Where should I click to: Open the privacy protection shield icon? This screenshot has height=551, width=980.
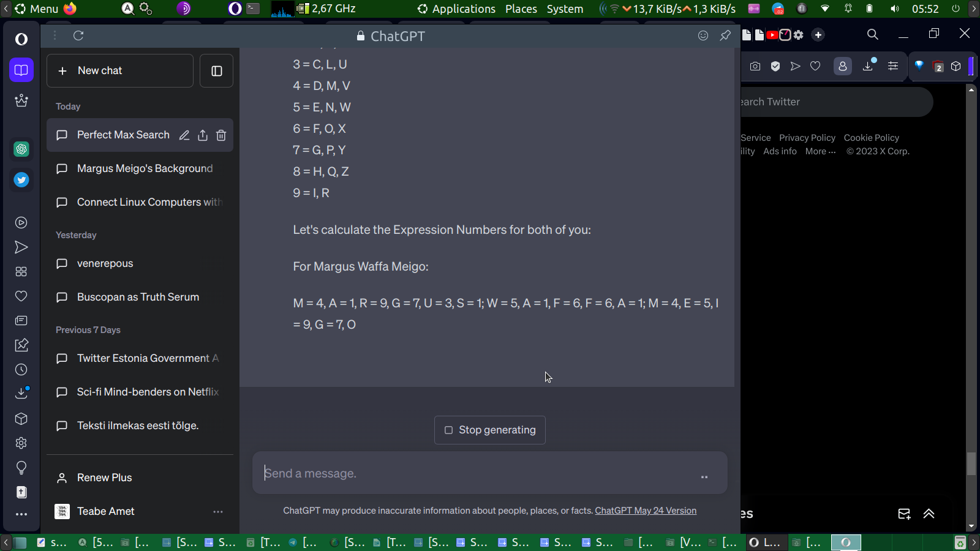coord(775,66)
